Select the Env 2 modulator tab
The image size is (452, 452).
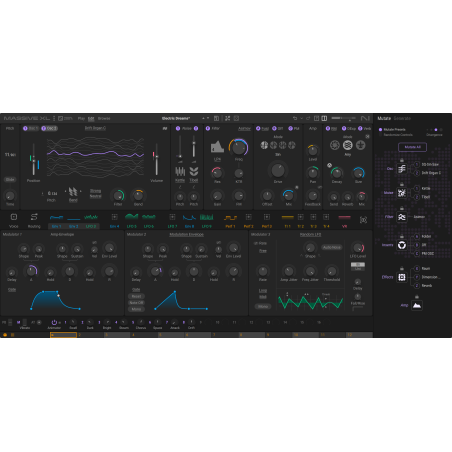pyautogui.click(x=73, y=220)
